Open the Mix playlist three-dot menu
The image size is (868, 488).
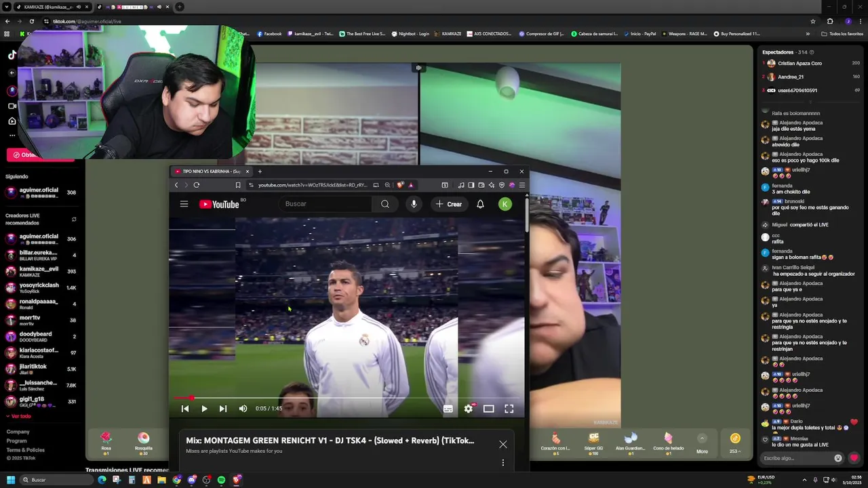502,463
